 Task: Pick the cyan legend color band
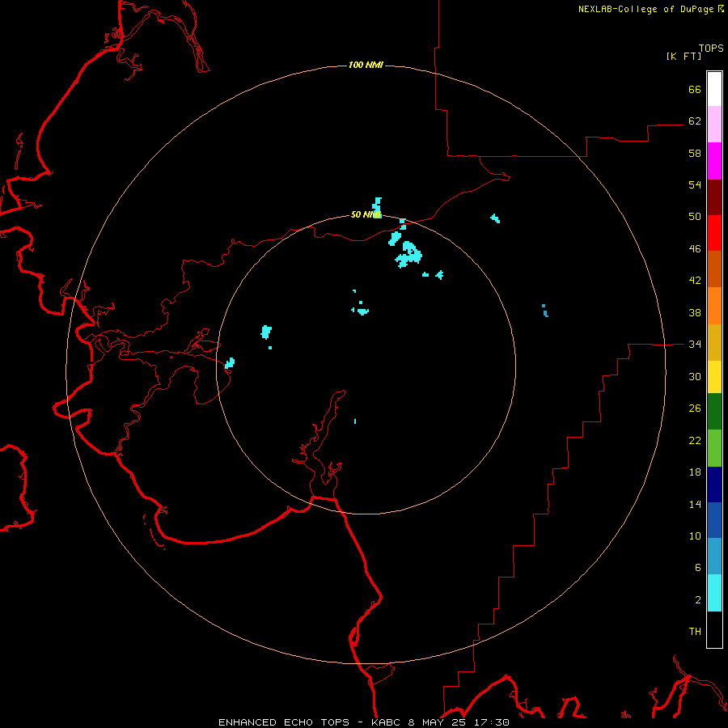coord(714,593)
